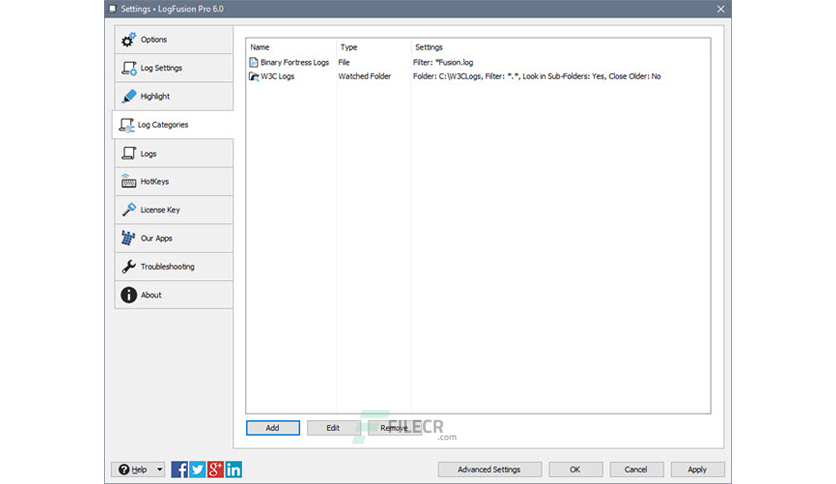Click the Log Settings scroll icon
The width and height of the screenshot is (836, 484).
pos(128,68)
